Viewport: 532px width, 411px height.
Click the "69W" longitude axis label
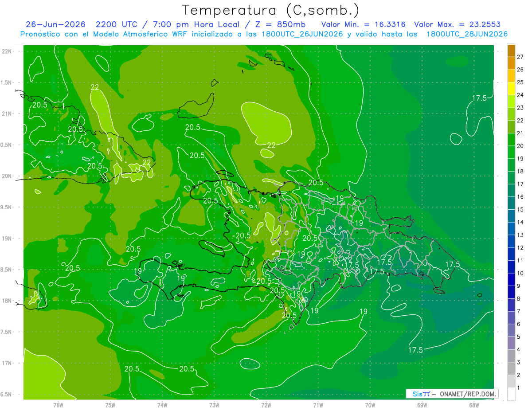pos(422,405)
